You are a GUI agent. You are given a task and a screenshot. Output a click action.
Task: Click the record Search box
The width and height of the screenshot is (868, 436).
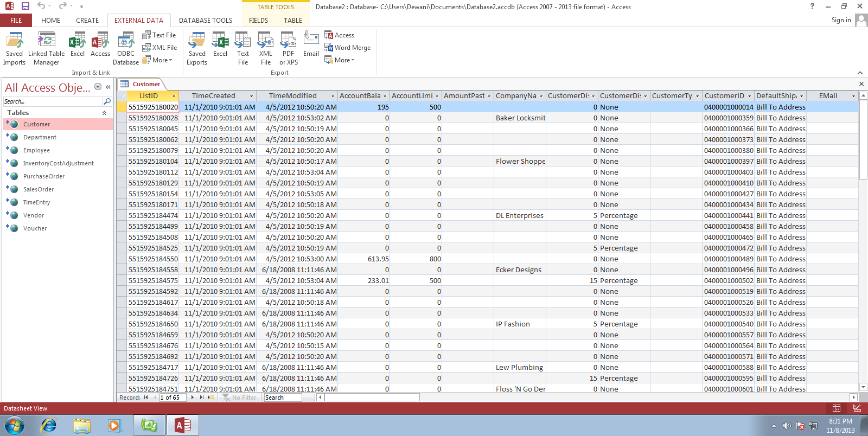[x=283, y=397]
